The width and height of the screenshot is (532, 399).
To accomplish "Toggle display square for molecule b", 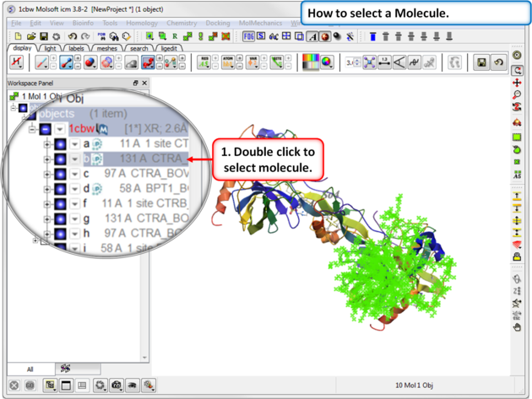I will tap(61, 159).
